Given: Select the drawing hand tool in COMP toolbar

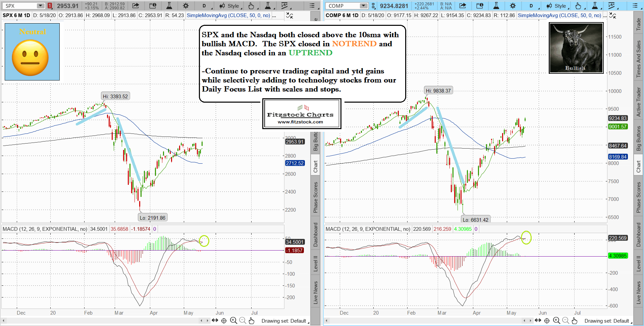Looking at the screenshot, I should (578, 6).
